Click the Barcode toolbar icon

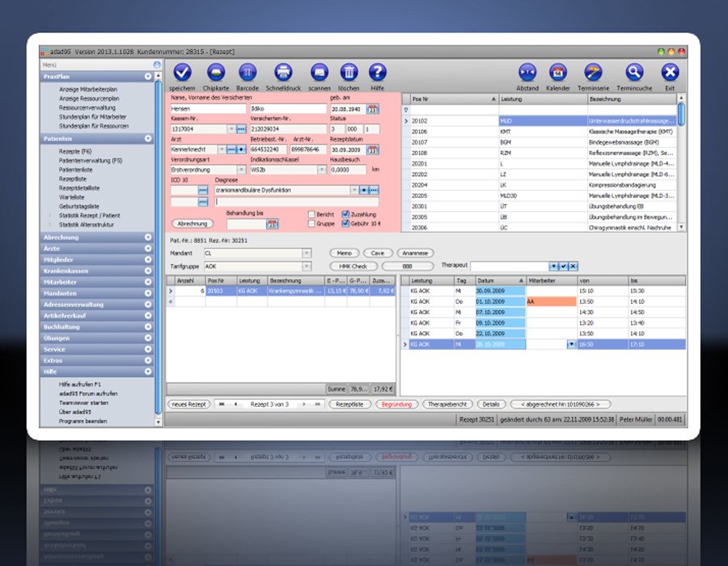(248, 73)
